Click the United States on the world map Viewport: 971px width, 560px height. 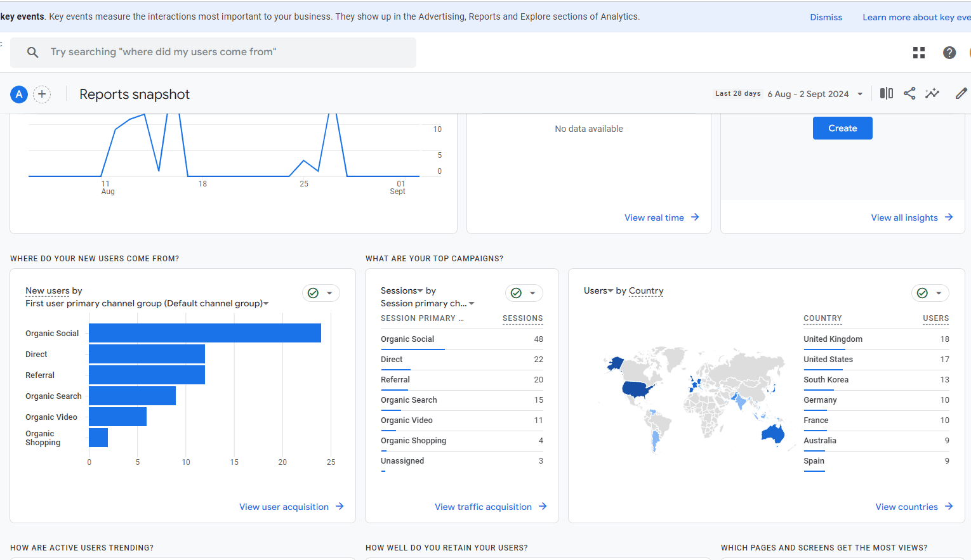pyautogui.click(x=637, y=389)
